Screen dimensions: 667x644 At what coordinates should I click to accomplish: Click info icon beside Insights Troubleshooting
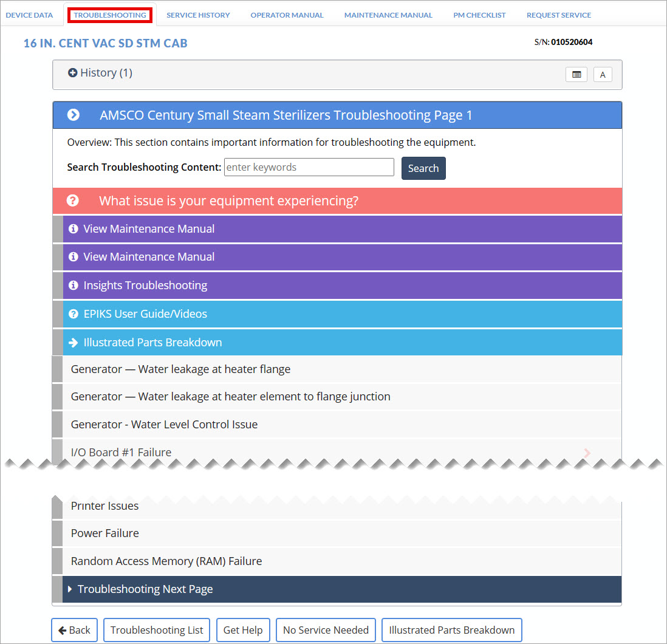(x=74, y=286)
